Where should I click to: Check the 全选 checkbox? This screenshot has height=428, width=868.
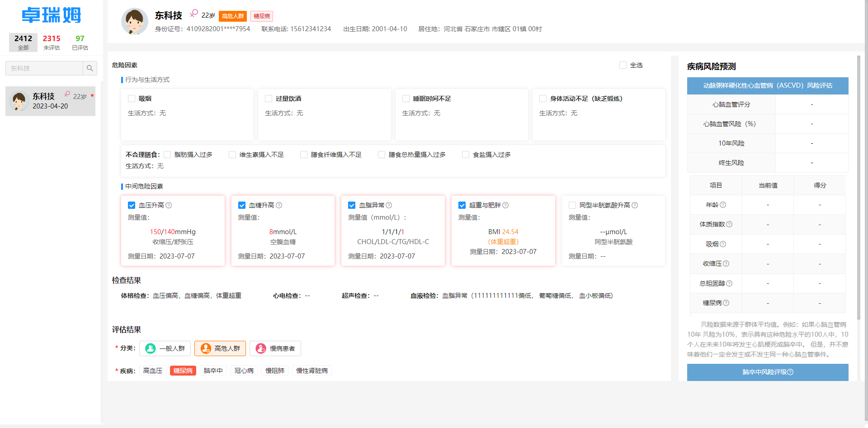[x=623, y=65]
